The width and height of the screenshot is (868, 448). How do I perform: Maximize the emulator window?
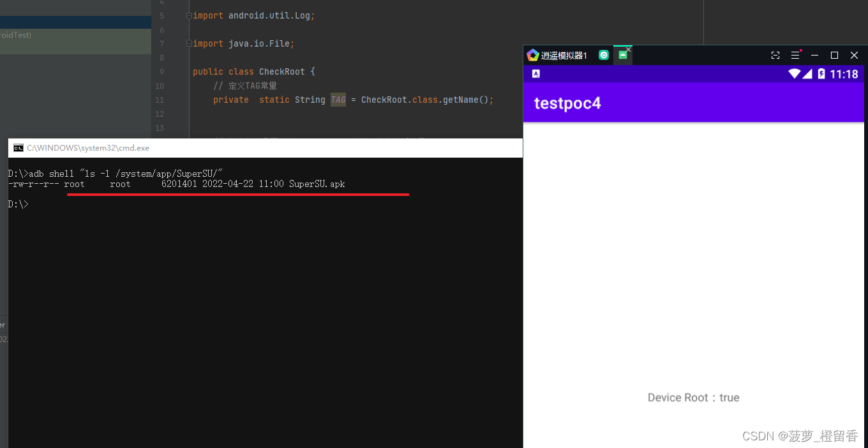click(834, 56)
